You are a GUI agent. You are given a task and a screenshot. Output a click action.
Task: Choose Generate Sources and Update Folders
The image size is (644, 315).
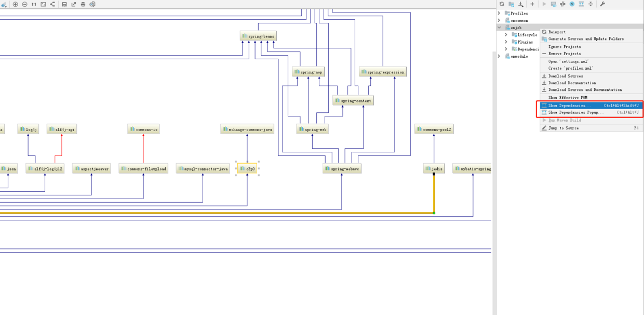pos(592,38)
